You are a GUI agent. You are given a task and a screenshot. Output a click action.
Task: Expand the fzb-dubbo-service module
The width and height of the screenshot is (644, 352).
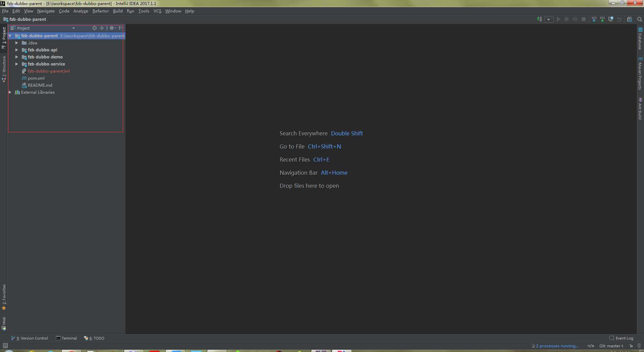pyautogui.click(x=17, y=64)
